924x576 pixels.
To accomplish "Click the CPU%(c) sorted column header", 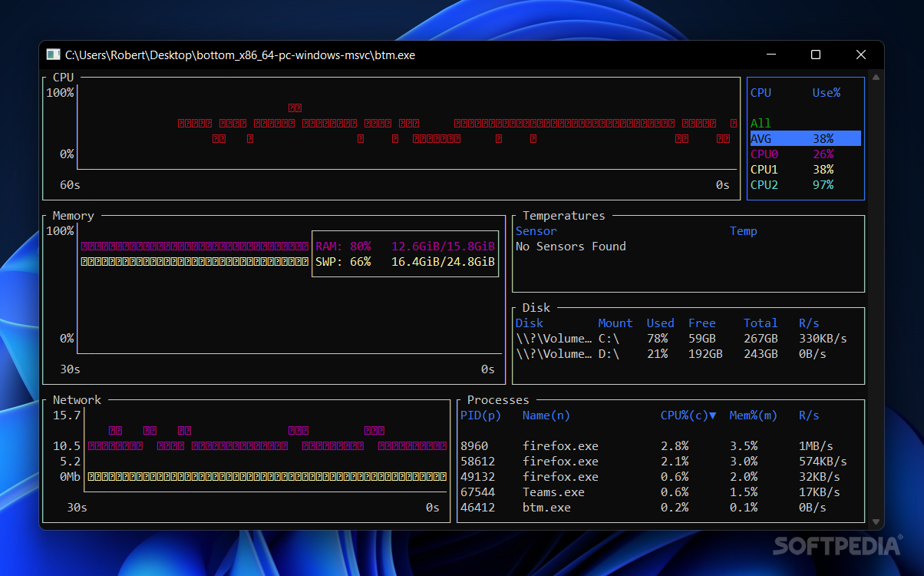I will point(688,415).
